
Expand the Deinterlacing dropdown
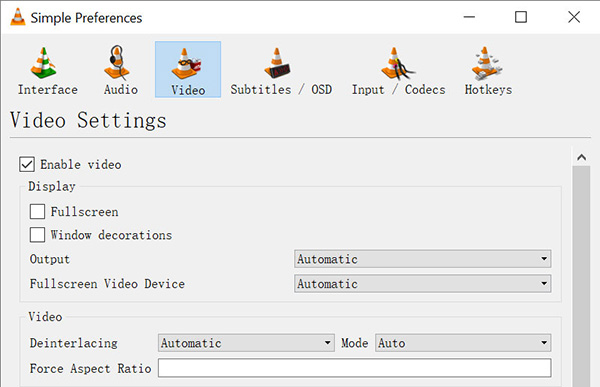tap(246, 343)
